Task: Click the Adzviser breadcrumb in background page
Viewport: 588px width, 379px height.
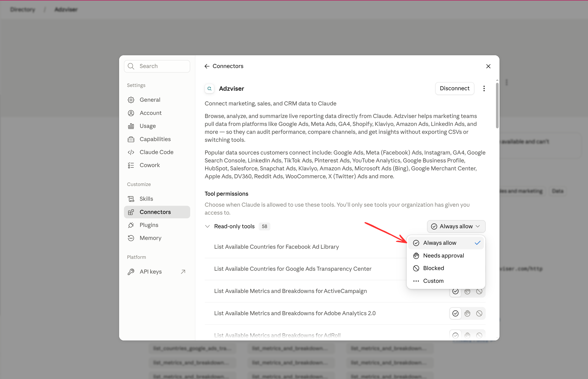Action: coord(66,9)
